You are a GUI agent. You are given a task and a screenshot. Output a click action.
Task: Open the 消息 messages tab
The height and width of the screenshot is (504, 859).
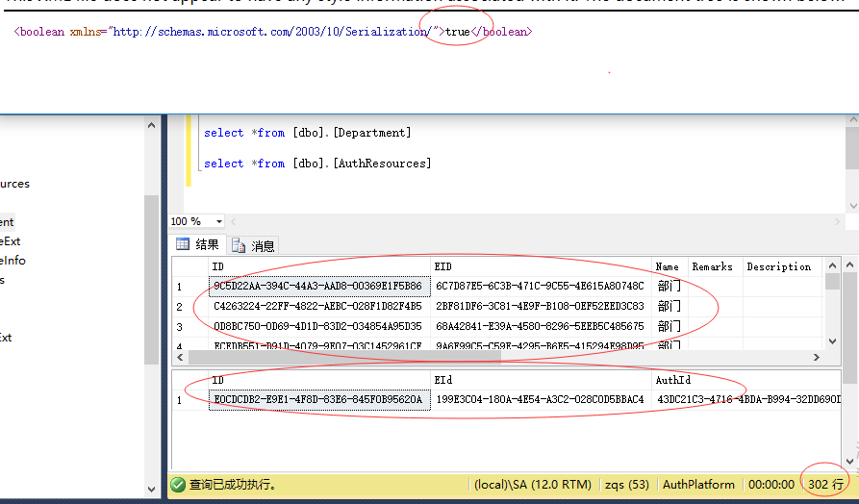pos(253,246)
